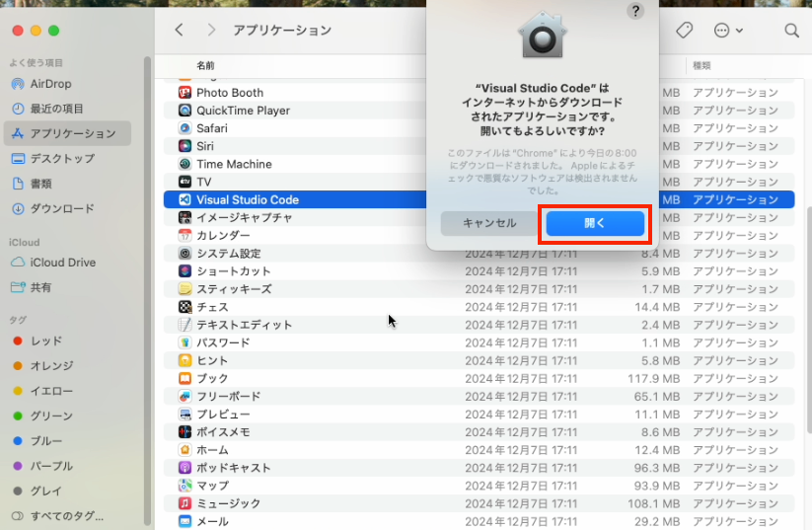Click the Safari app icon
The height and width of the screenshot is (530, 812).
(185, 128)
